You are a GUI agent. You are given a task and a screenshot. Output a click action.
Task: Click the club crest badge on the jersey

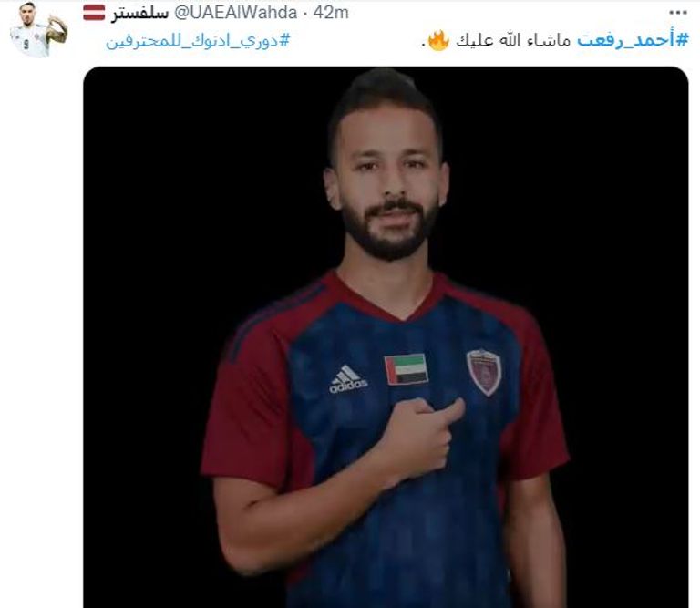coord(484,372)
